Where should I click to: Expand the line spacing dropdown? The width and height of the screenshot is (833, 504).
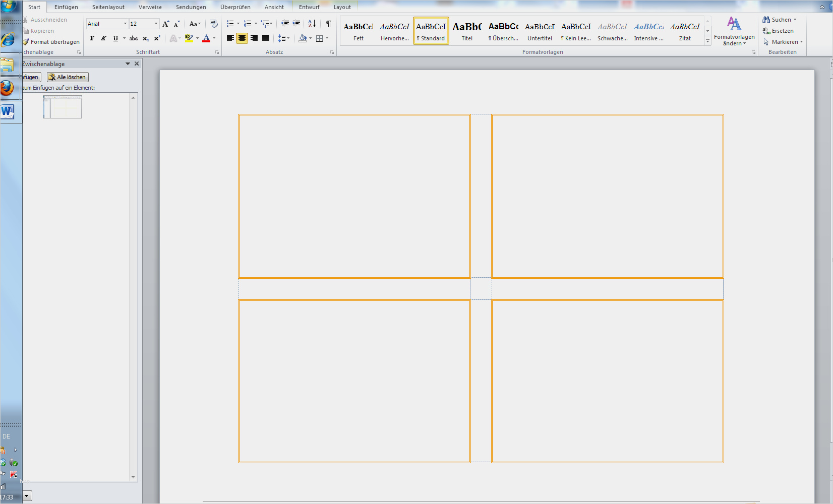click(288, 38)
